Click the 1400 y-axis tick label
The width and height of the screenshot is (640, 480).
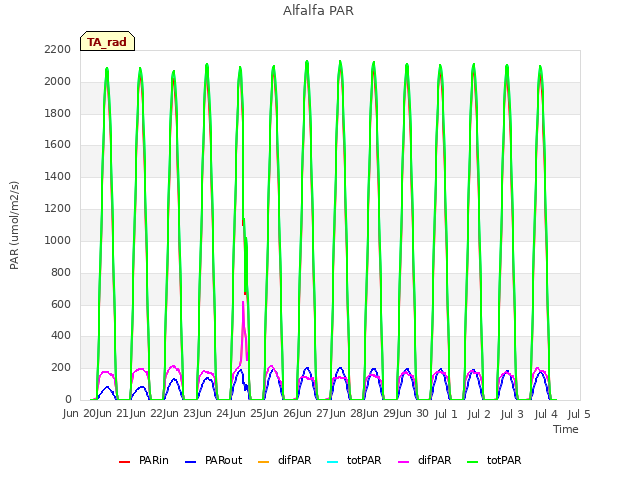58,176
